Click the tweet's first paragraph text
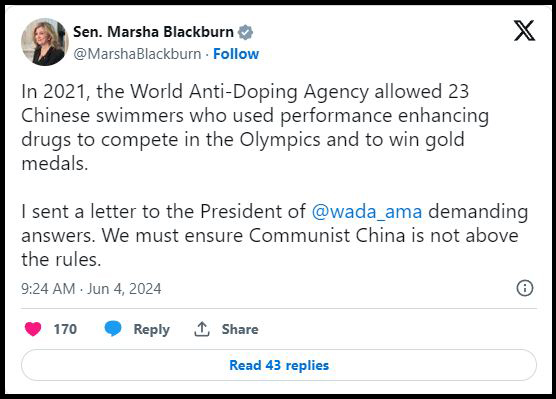Viewport: 556px width, 399px height. [x=255, y=127]
